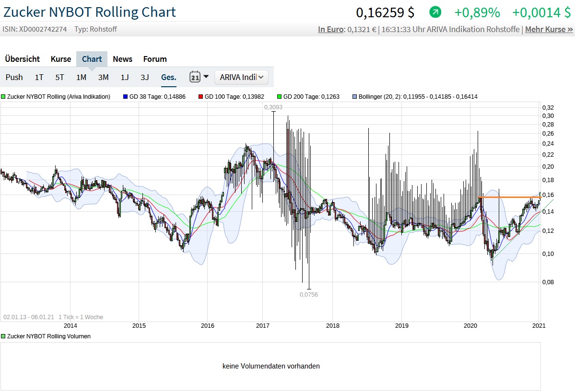This screenshot has width=575, height=392.
Task: Click the Zucker NYBOT Rolling Volumen legend icon
Action: click(x=3, y=336)
